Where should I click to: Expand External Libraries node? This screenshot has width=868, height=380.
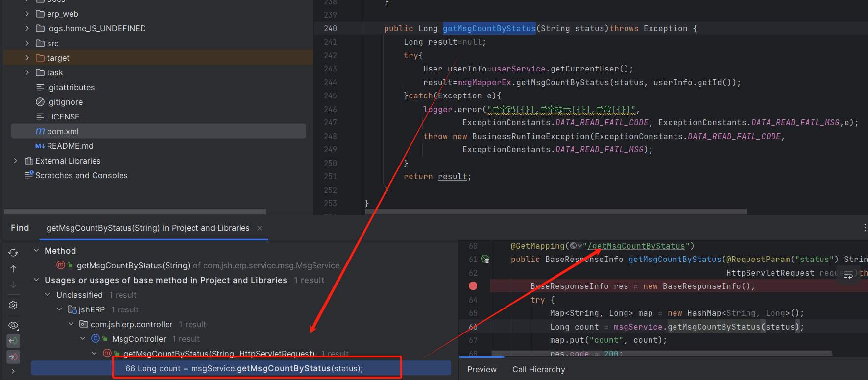16,161
